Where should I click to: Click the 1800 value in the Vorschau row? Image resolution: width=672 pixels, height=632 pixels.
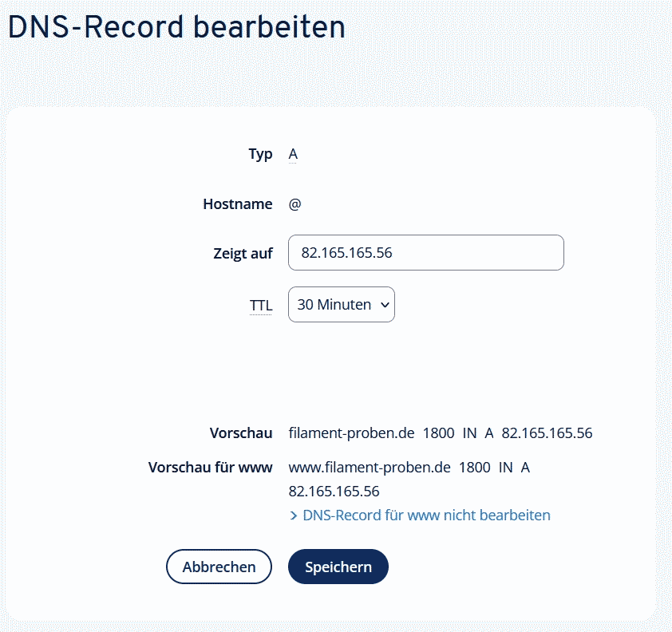[438, 434]
